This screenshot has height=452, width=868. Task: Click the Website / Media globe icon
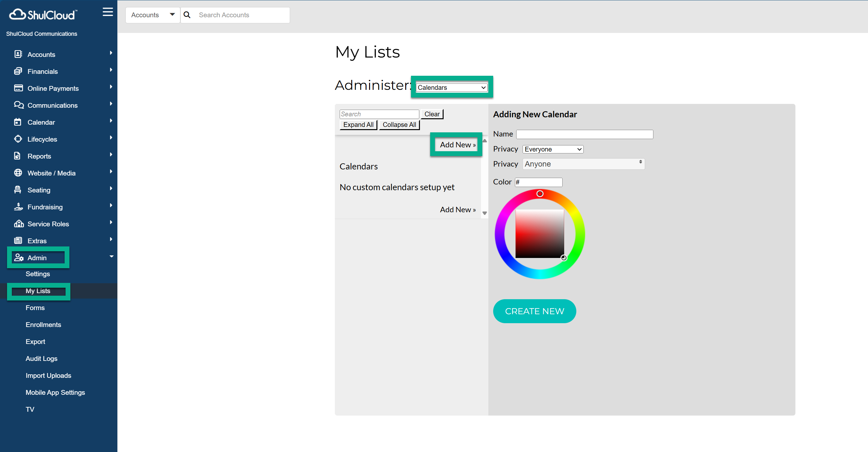click(18, 173)
